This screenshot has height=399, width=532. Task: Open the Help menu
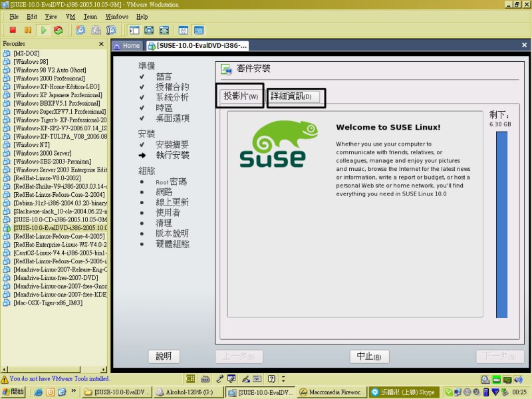(x=142, y=17)
